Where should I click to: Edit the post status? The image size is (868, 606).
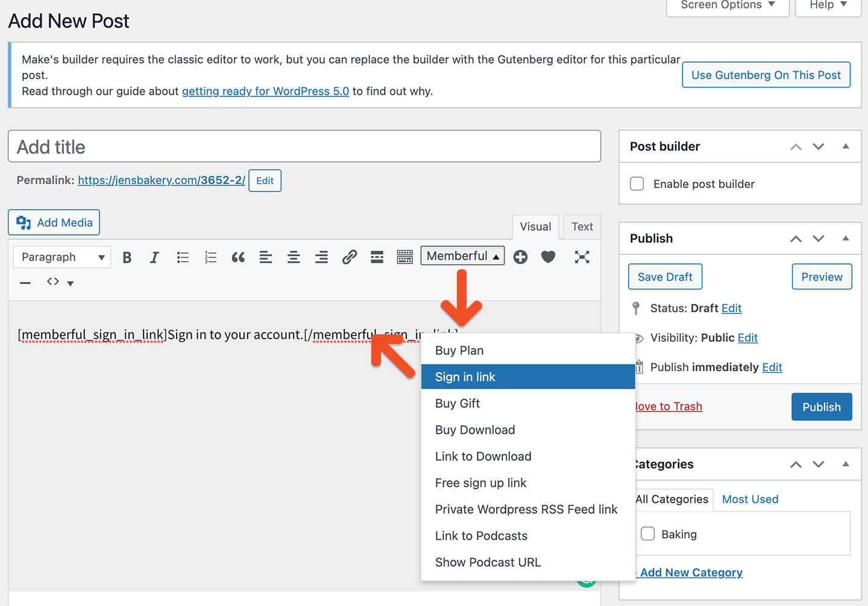(731, 308)
